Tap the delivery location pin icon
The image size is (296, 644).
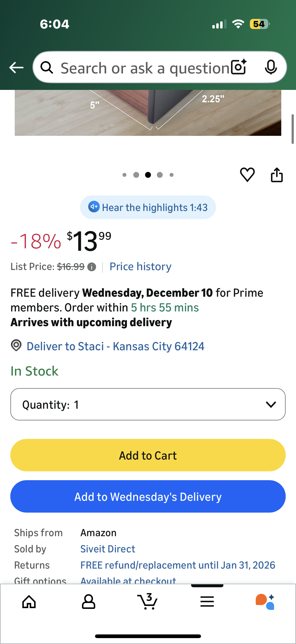point(16,346)
